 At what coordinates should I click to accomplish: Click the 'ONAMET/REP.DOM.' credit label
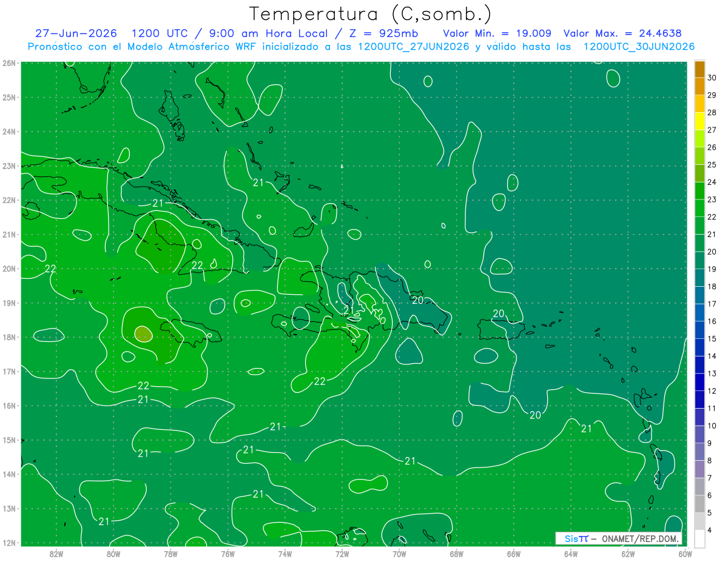(641, 538)
